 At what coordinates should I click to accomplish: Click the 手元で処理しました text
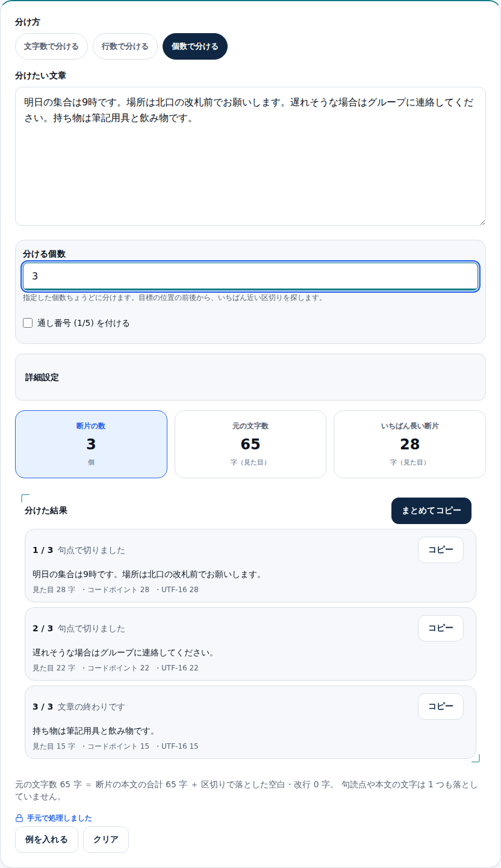pyautogui.click(x=59, y=818)
